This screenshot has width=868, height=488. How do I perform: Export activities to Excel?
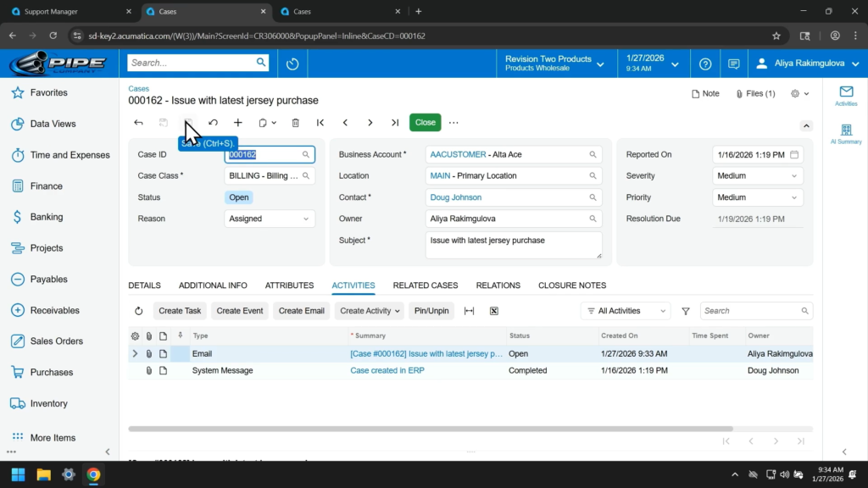pyautogui.click(x=494, y=311)
